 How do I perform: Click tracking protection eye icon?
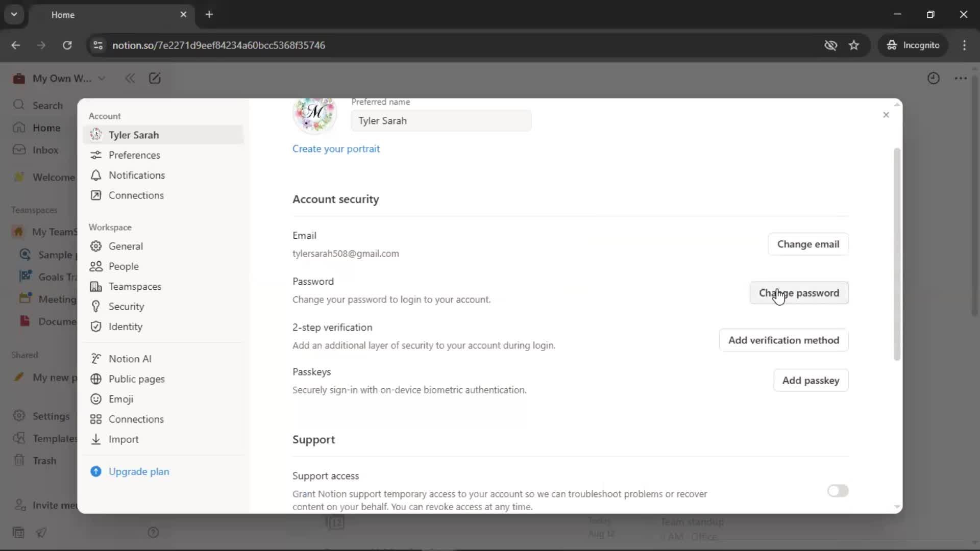(830, 45)
